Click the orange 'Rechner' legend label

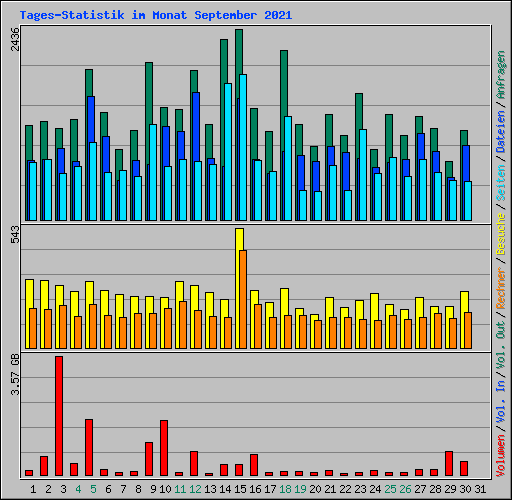click(x=500, y=288)
